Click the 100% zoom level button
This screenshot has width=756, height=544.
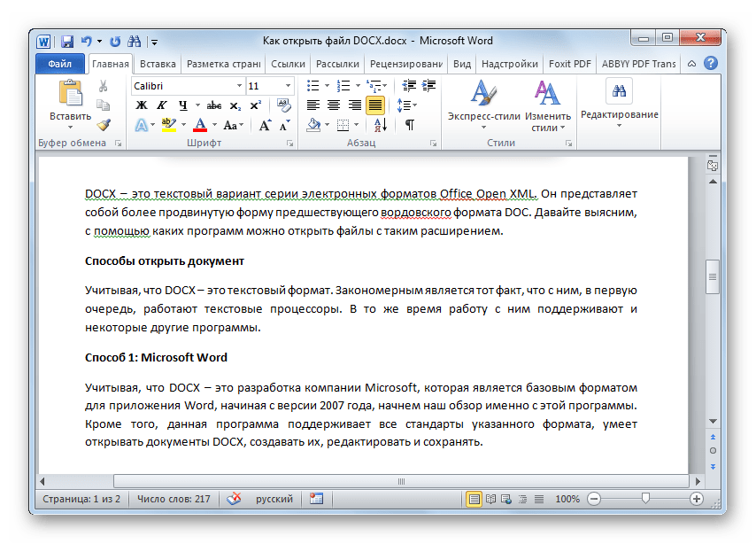pos(567,499)
